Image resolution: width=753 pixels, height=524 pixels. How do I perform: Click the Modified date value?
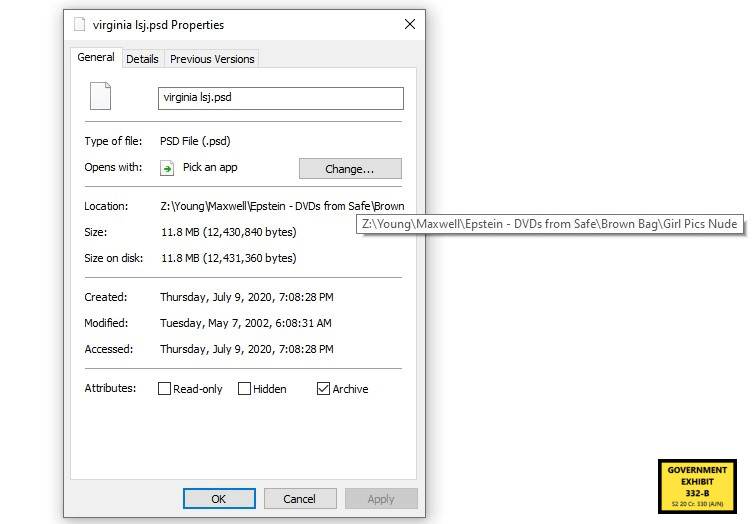click(x=245, y=323)
